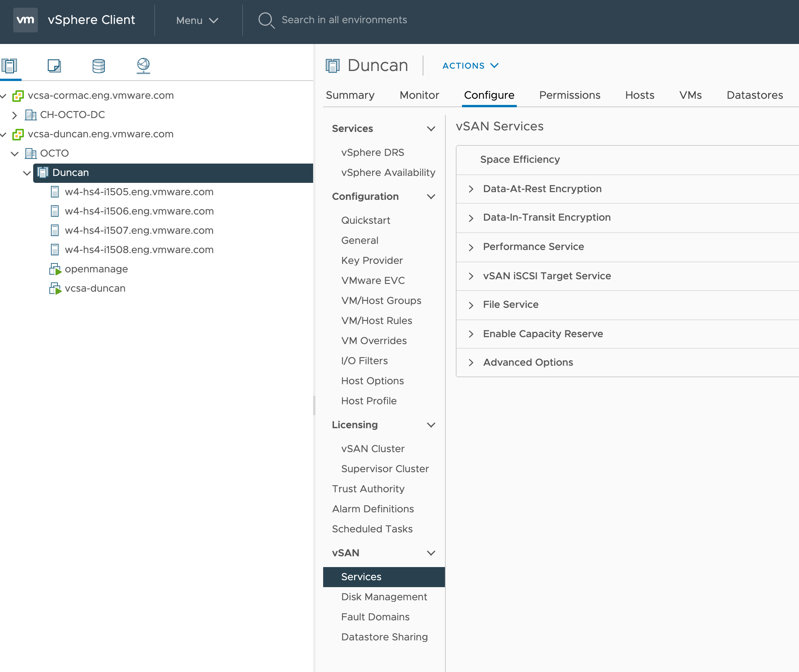Switch to VMs and Templates inventory view

point(54,66)
